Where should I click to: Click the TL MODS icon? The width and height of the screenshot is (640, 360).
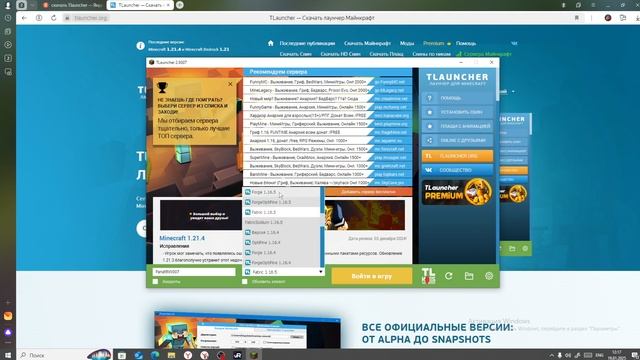coord(428,276)
